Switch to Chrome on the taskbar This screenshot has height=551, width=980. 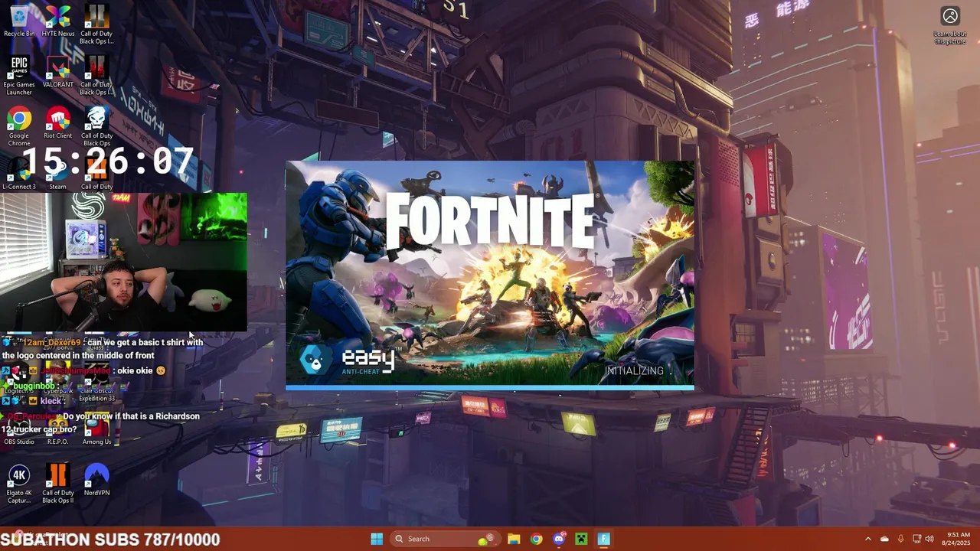[536, 539]
